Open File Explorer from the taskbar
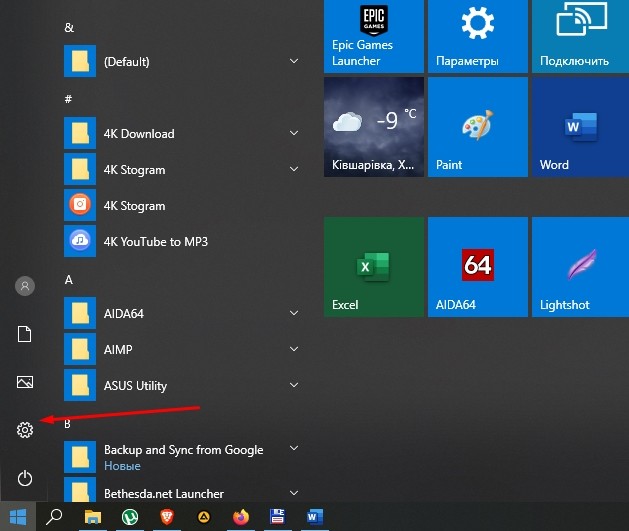Viewport: 629px width, 531px height. 93,517
